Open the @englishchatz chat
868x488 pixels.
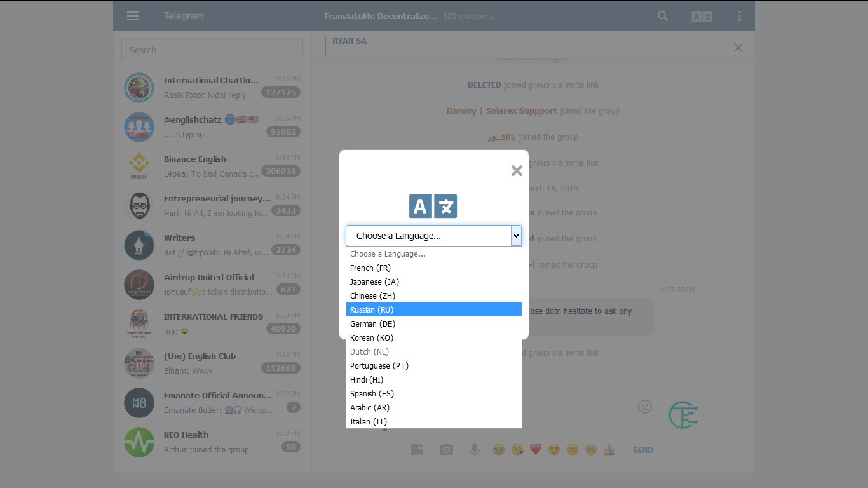click(212, 127)
